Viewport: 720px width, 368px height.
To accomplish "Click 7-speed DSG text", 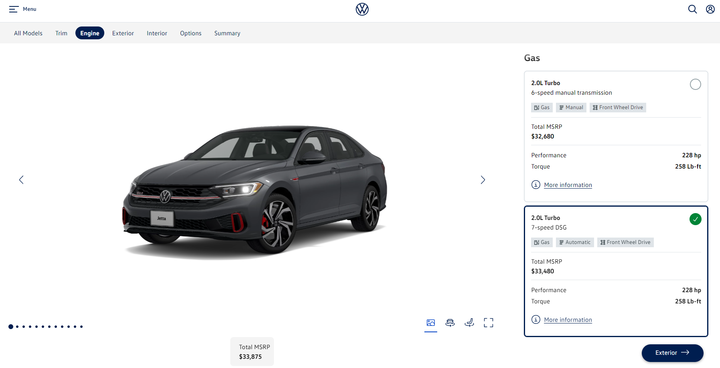I will pyautogui.click(x=549, y=227).
